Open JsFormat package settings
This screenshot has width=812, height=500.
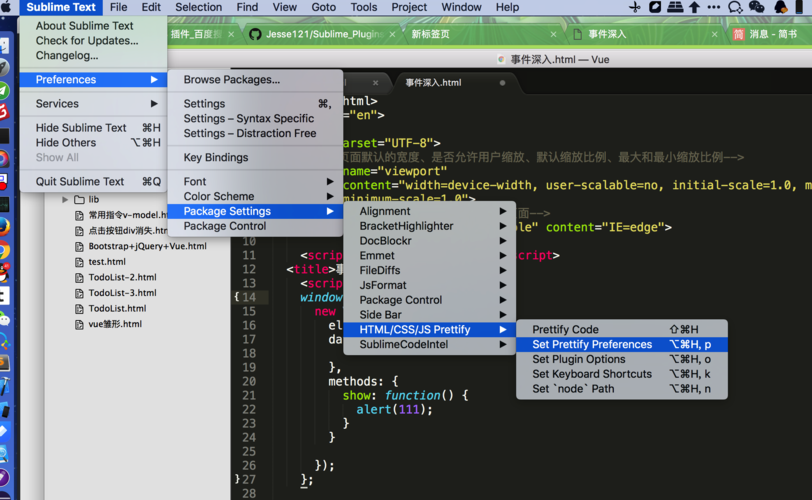429,285
